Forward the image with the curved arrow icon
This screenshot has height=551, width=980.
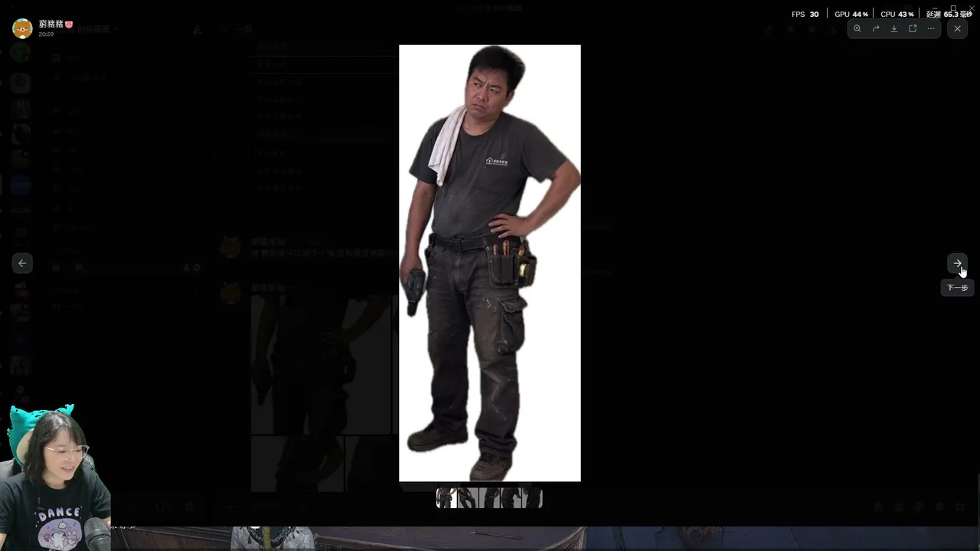(876, 28)
